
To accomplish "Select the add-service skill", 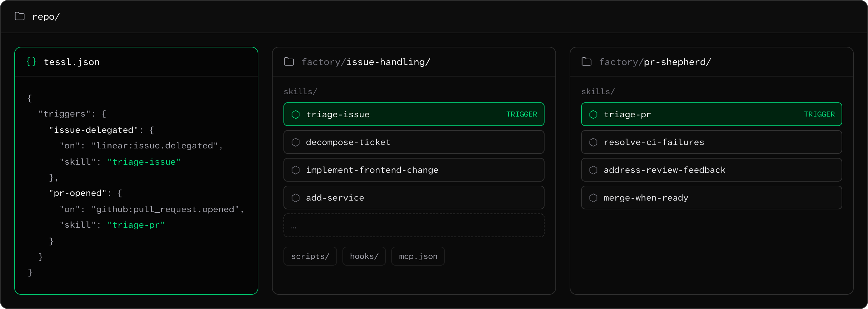I will (414, 198).
